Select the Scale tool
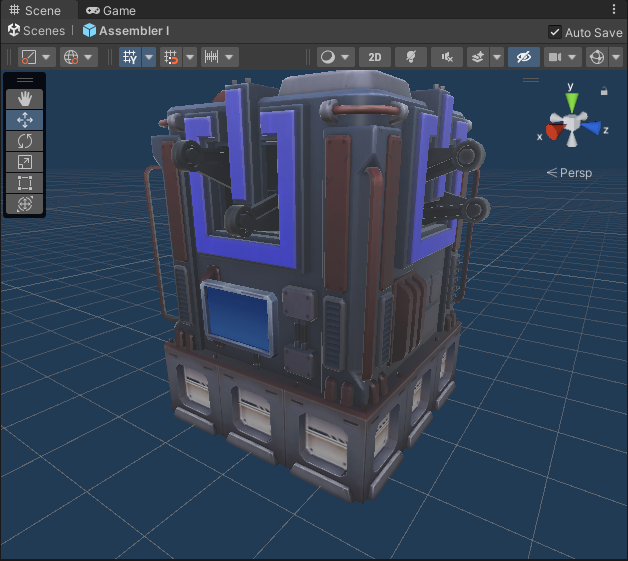The height and width of the screenshot is (561, 628). point(26,161)
